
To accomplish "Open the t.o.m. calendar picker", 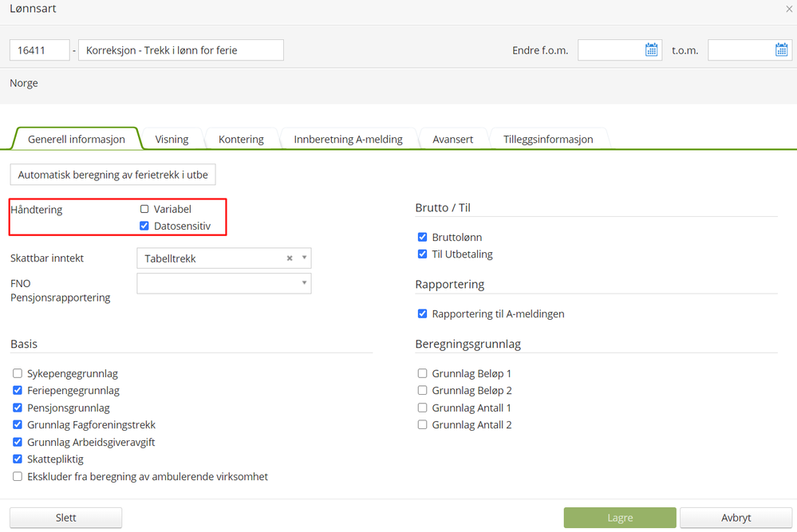I will click(781, 50).
